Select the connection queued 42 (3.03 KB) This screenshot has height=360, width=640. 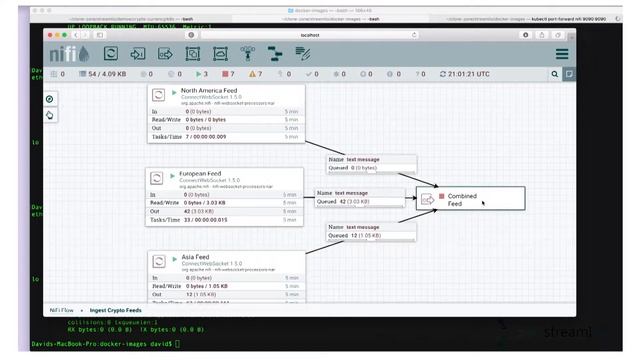(360, 198)
